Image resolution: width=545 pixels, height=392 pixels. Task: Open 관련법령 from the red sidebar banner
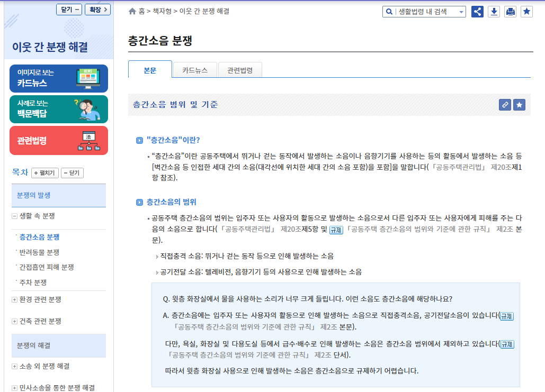pos(58,140)
